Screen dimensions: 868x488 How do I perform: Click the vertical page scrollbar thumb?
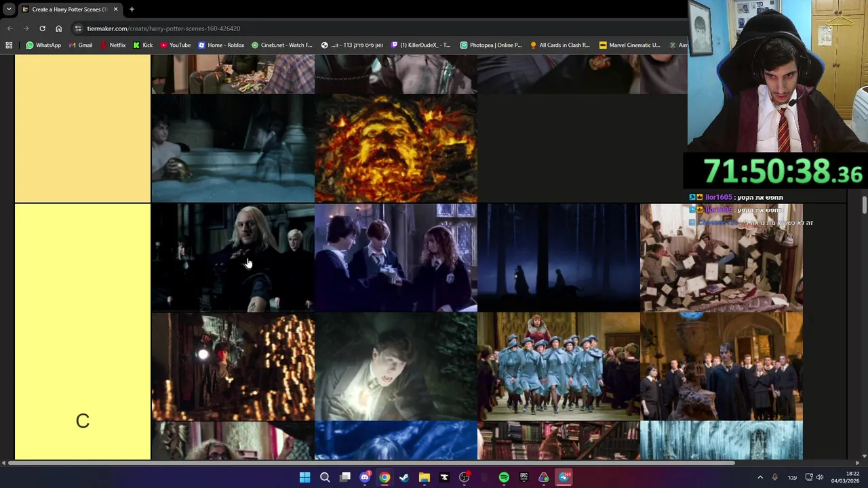(864, 205)
